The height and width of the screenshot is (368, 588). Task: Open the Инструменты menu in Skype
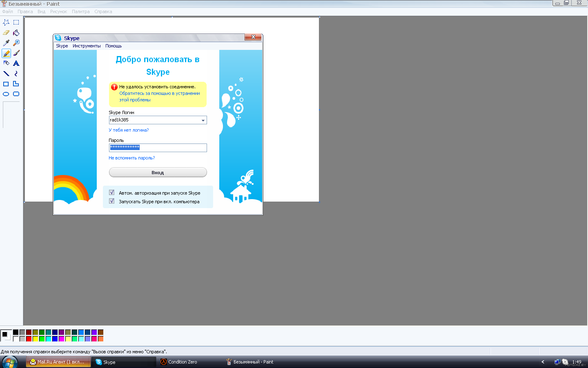pyautogui.click(x=87, y=46)
